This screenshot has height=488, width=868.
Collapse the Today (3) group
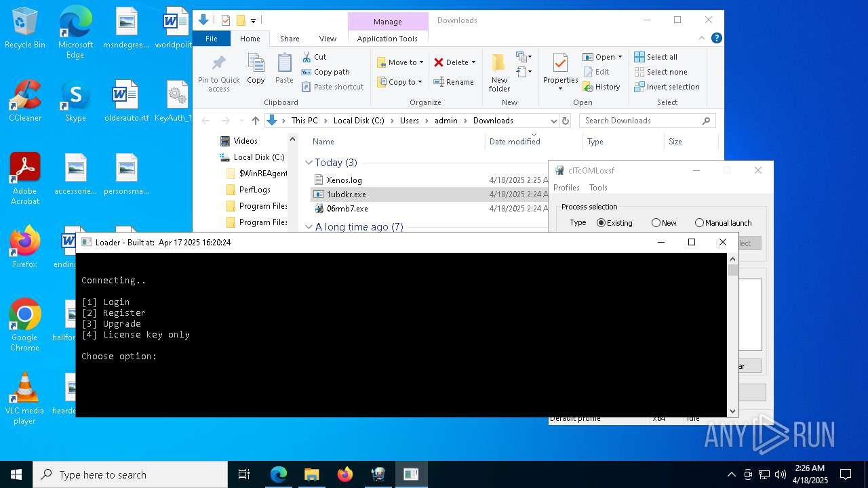click(309, 163)
